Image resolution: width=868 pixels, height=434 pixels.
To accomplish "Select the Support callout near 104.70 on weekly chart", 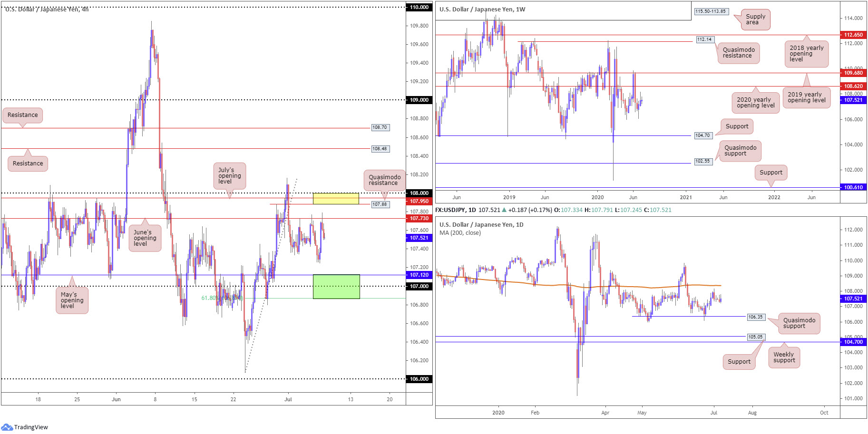I will 737,126.
